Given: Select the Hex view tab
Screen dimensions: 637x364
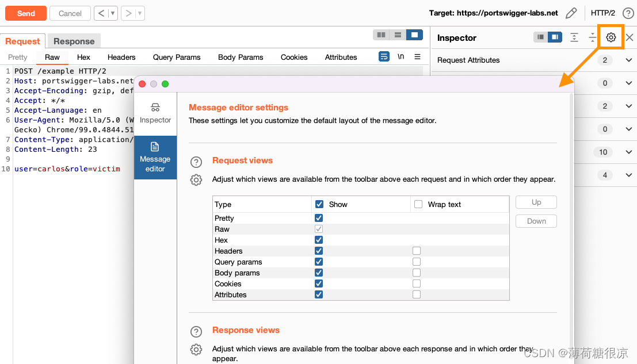Looking at the screenshot, I should 83,58.
